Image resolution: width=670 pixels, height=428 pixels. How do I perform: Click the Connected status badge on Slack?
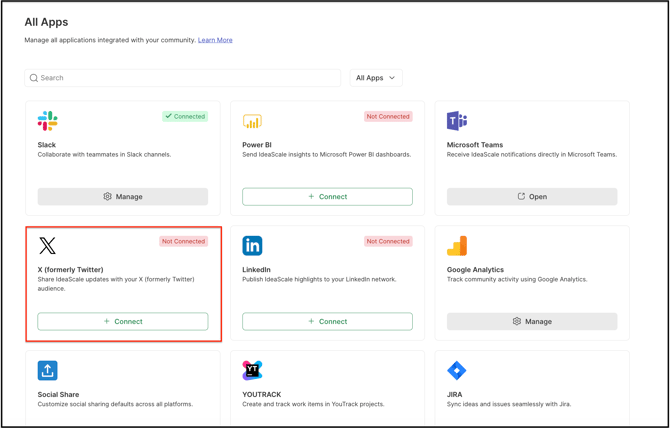click(x=185, y=117)
